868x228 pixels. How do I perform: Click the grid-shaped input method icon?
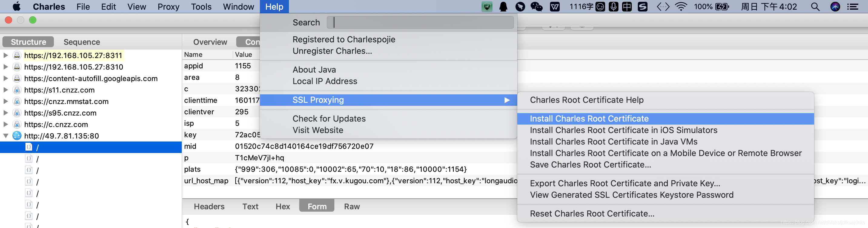(x=627, y=7)
